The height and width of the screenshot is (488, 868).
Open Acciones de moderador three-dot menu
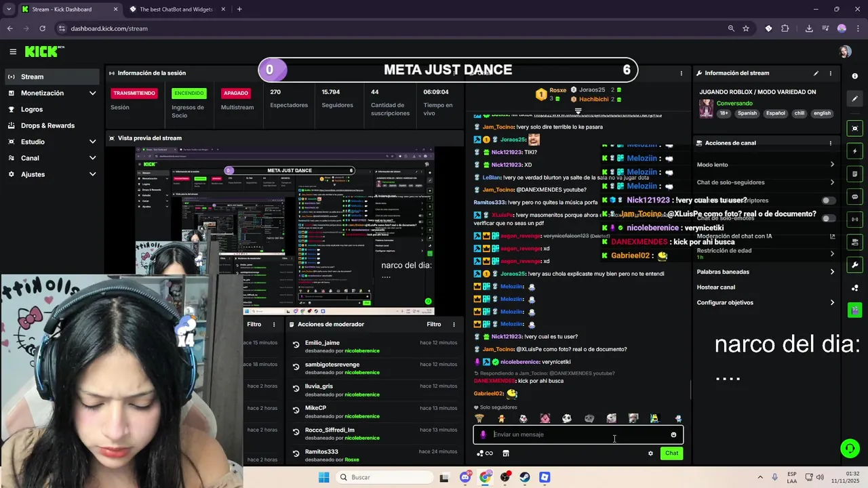click(x=454, y=325)
